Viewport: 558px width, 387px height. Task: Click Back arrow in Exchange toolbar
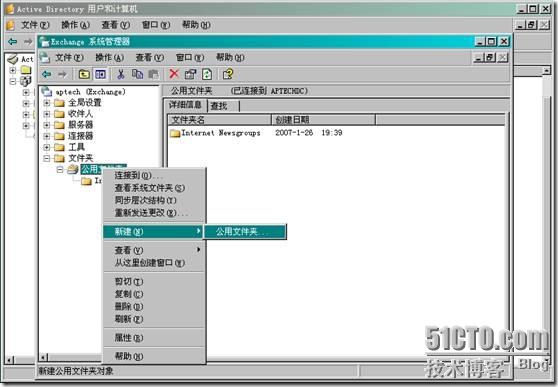(x=47, y=74)
